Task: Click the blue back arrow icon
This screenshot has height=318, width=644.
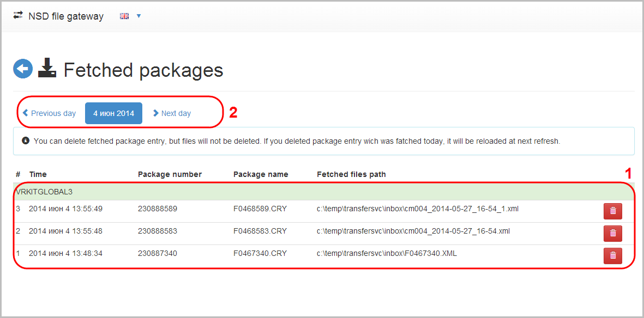Action: (23, 69)
